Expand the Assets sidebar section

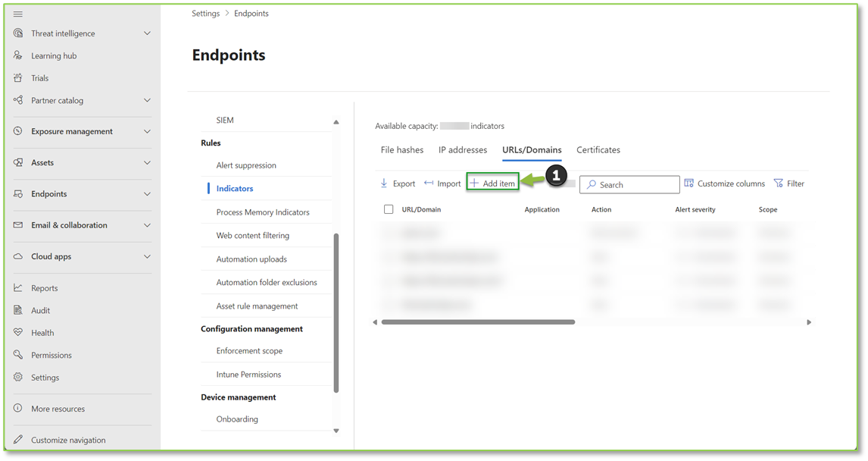[x=44, y=162]
